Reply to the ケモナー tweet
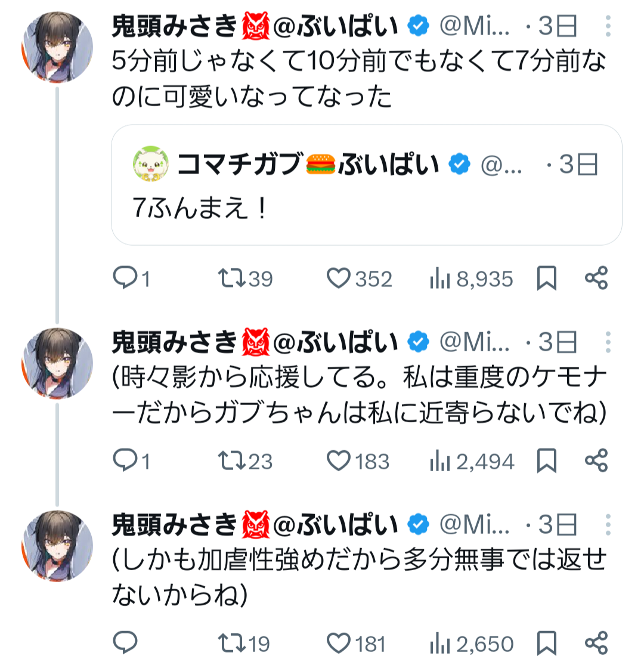The height and width of the screenshot is (665, 644). [125, 461]
